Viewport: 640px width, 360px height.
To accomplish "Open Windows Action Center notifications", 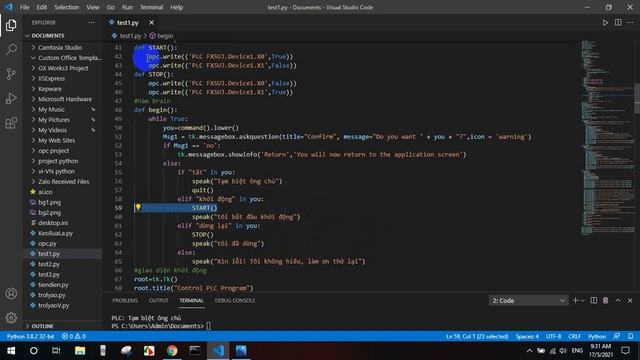I will coord(625,351).
